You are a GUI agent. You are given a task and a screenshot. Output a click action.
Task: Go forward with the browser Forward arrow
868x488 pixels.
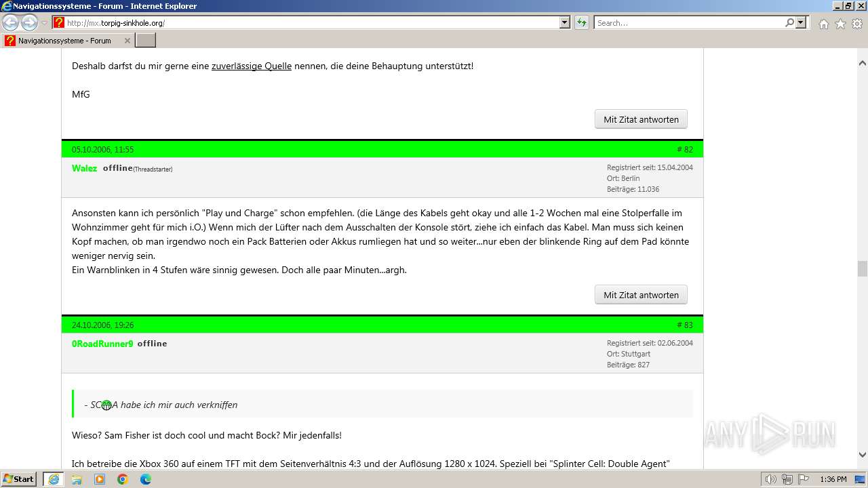(29, 22)
